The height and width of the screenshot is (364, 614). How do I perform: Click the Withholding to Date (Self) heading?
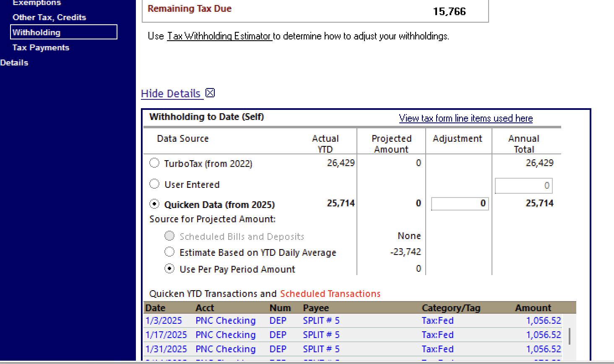tap(206, 117)
